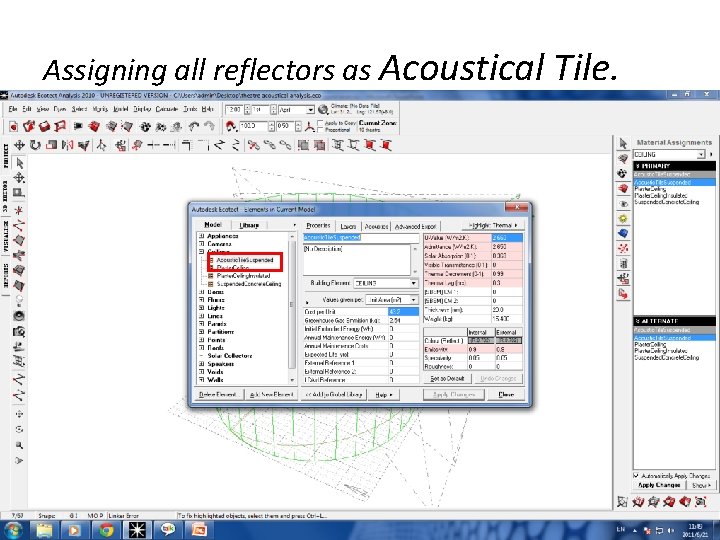
Task: Click the yellow sun icon in right strip
Action: pyautogui.click(x=623, y=218)
